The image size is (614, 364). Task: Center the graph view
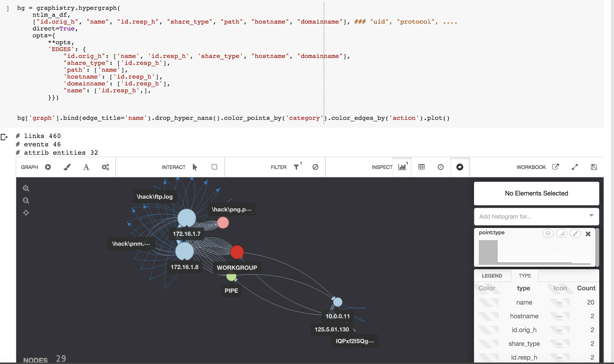(x=26, y=213)
